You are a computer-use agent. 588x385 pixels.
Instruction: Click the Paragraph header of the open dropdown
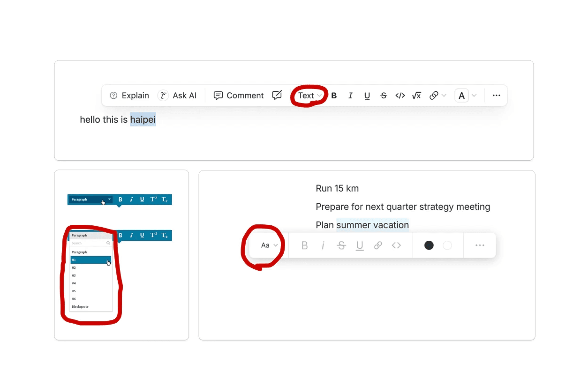click(90, 236)
